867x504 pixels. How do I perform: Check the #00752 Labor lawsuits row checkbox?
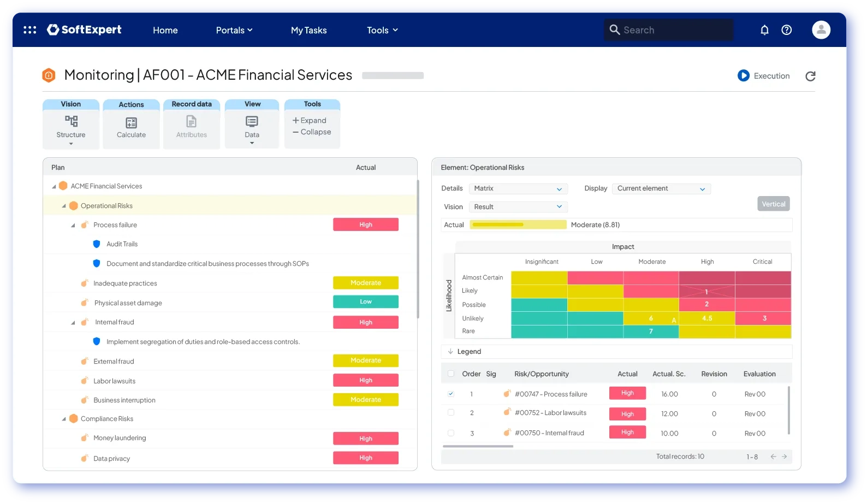click(x=451, y=413)
